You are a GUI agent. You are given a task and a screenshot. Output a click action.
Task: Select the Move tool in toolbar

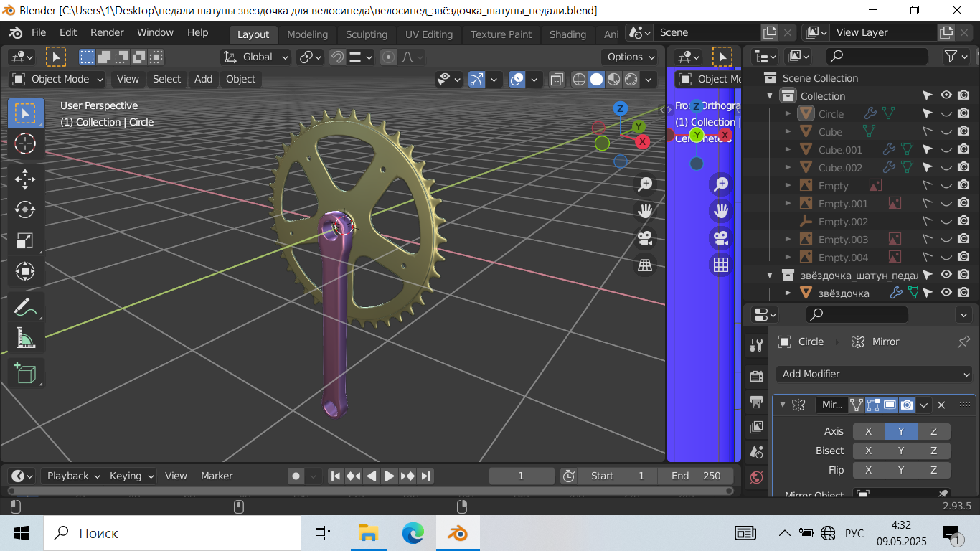[x=25, y=179]
